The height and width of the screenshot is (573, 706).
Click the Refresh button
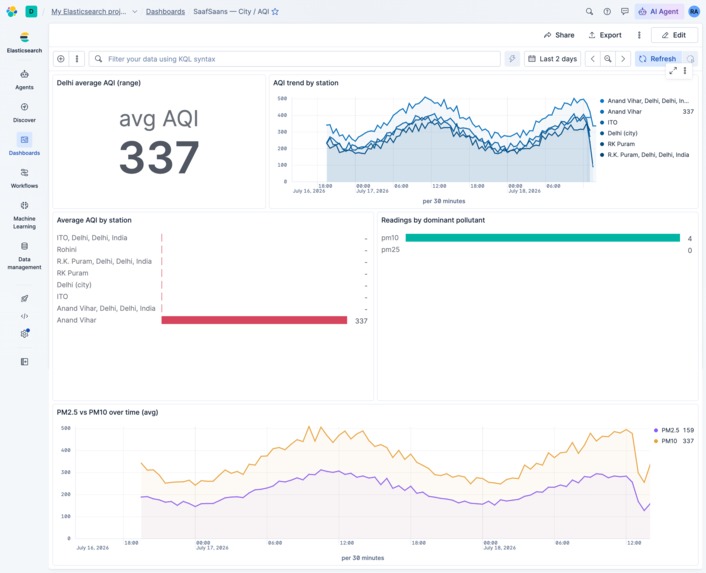pos(658,59)
